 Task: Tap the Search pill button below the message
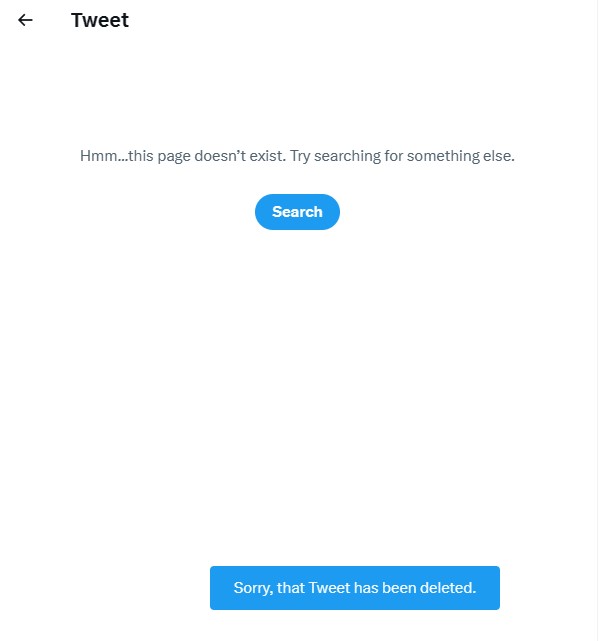(x=297, y=212)
